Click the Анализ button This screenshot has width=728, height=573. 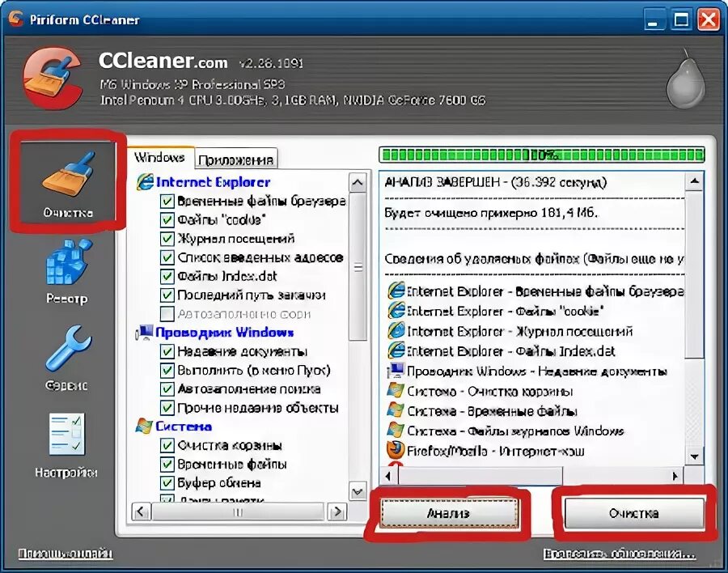[448, 514]
